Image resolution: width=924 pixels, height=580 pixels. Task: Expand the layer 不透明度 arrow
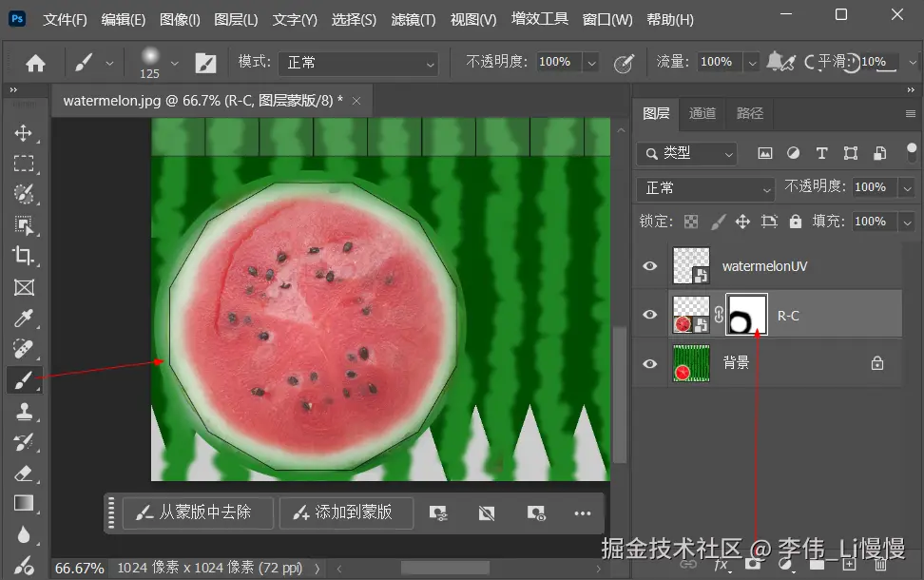pyautogui.click(x=908, y=188)
